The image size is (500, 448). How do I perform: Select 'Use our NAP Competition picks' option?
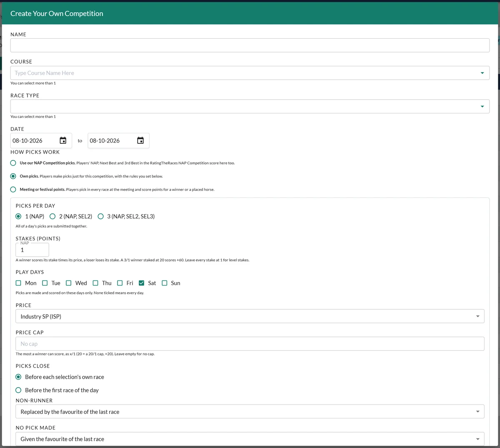tap(13, 163)
